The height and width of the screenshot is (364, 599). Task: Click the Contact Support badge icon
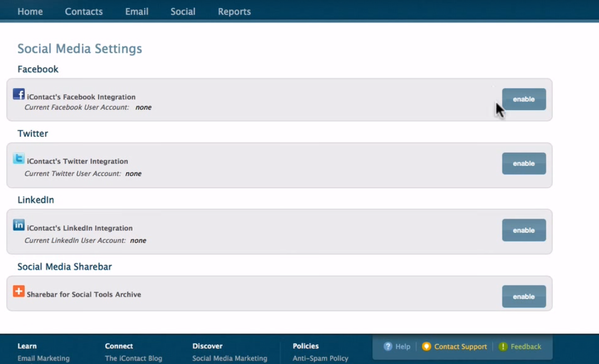click(x=427, y=346)
